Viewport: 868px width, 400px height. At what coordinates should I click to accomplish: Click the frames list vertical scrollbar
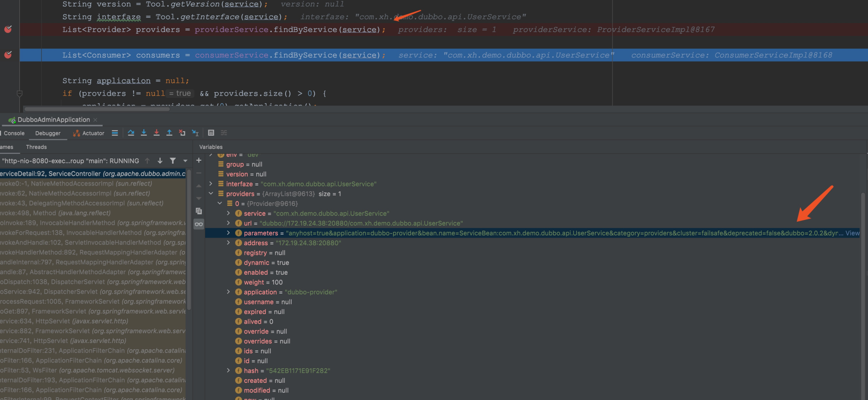189,240
